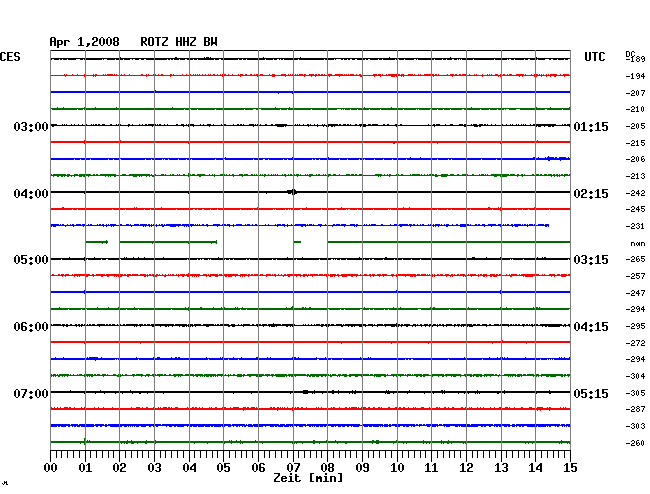The width and height of the screenshot is (650, 494).
Task: Select the 12 minute axis label
Action: 466,468
